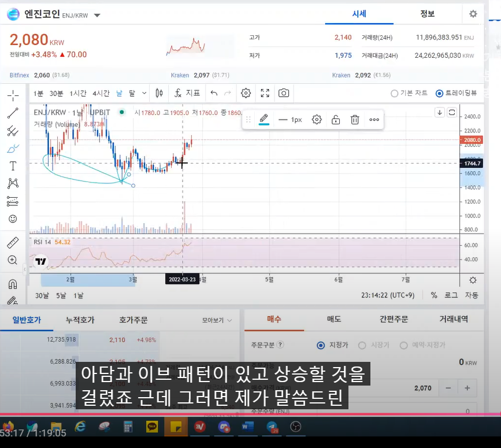Redo the chart action
This screenshot has height=448, width=501.
point(228,93)
